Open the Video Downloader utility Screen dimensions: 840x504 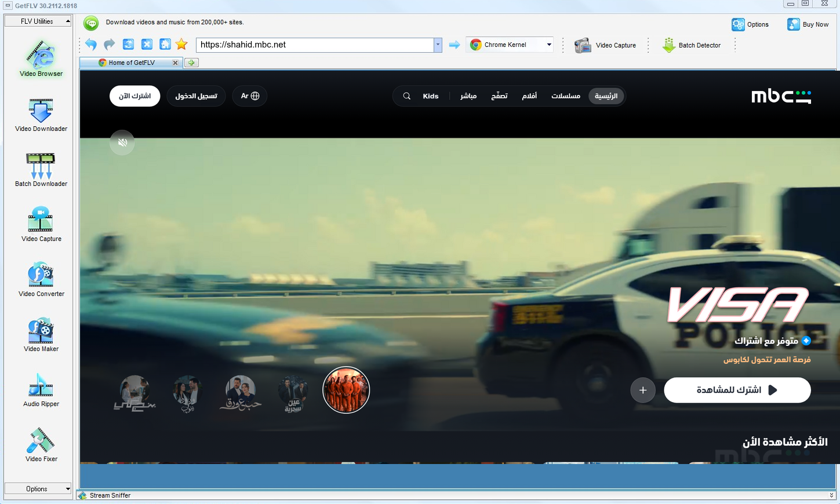(x=41, y=115)
